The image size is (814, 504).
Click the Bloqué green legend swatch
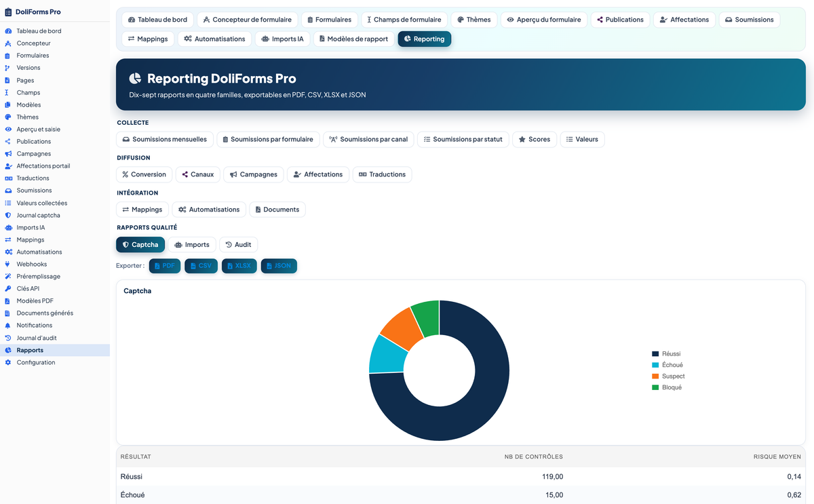(655, 387)
